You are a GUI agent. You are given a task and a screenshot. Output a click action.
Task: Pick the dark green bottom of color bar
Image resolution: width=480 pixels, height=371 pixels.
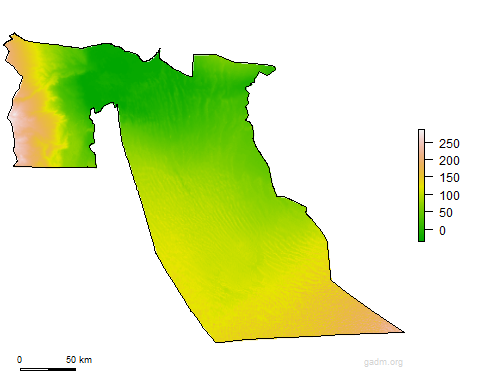421,237
